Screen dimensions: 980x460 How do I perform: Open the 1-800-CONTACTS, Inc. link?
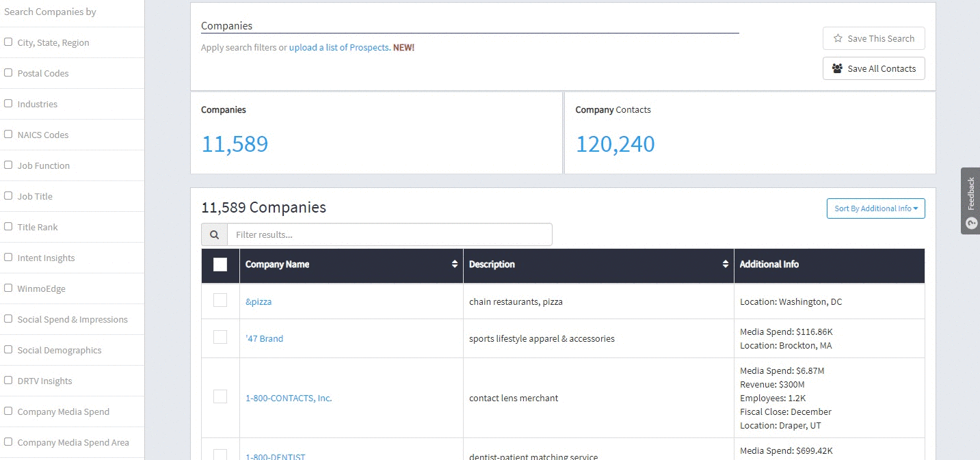[x=289, y=398]
